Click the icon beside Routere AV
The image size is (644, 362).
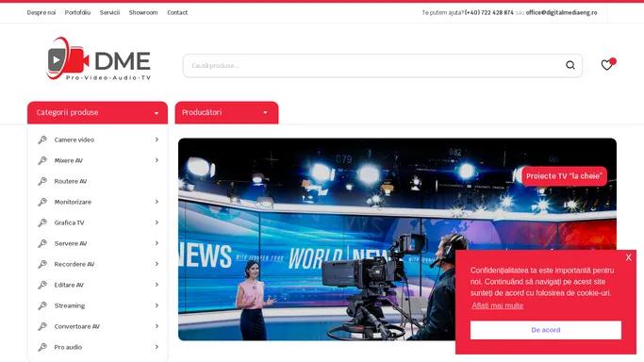(42, 181)
